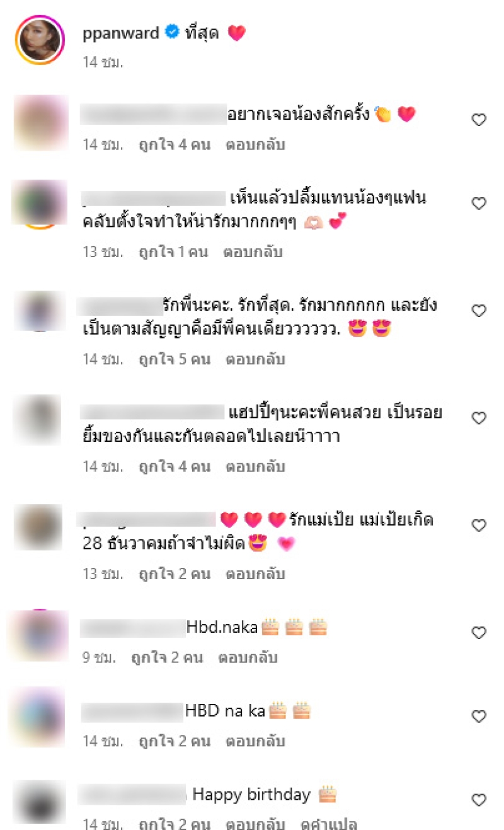The height and width of the screenshot is (830, 504).
Task: Heart the 'รักแม่เปีย' comment
Action: coord(479,525)
